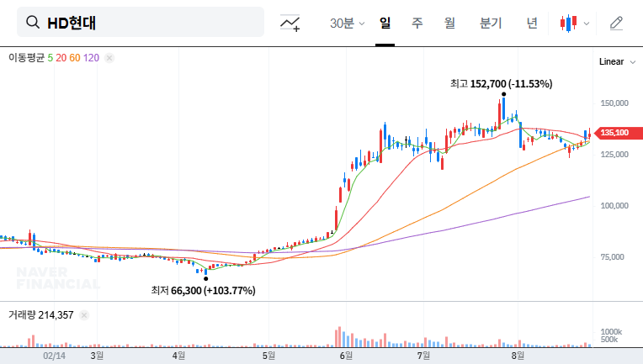Click the 8월 date axis label

[518, 356]
